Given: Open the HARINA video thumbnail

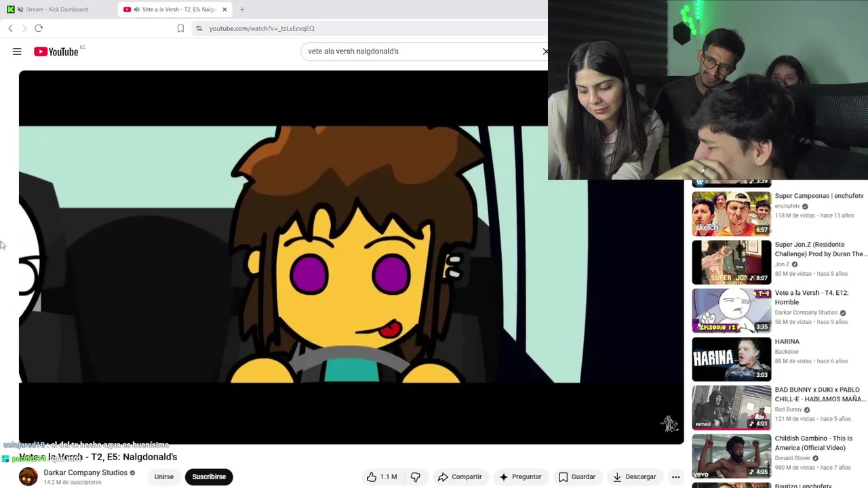Looking at the screenshot, I should pos(731,359).
